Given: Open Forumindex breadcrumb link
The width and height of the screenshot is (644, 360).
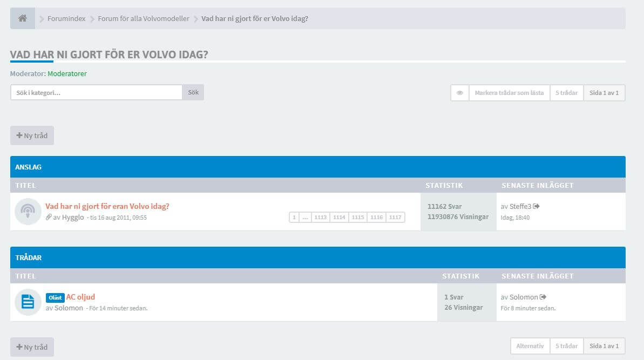Looking at the screenshot, I should (x=66, y=18).
